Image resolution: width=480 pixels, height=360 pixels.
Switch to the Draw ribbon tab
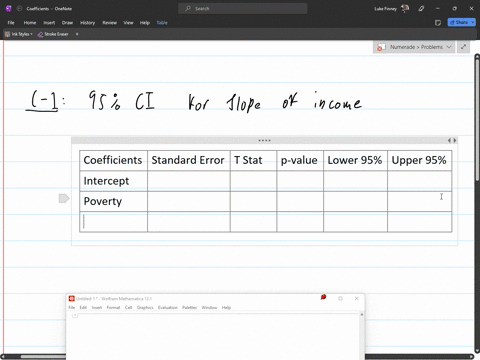tap(67, 23)
